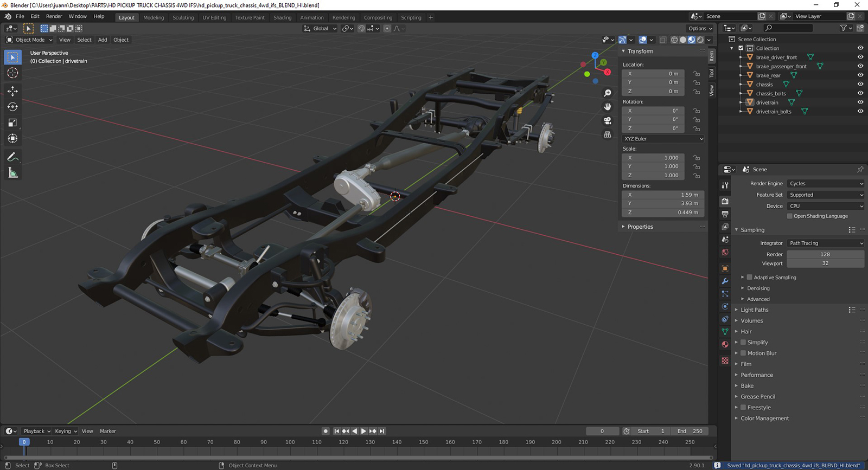Open the Output properties tab
This screenshot has height=470, width=868.
(x=725, y=214)
